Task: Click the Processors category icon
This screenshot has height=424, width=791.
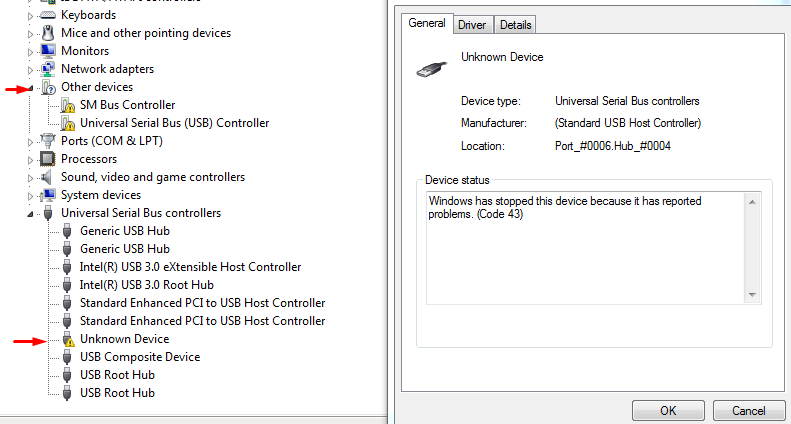Action: (47, 159)
